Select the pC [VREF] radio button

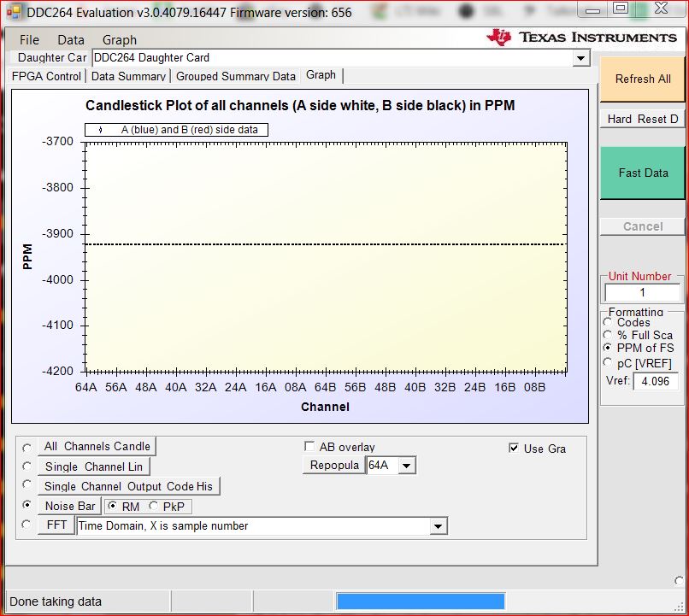coord(608,362)
